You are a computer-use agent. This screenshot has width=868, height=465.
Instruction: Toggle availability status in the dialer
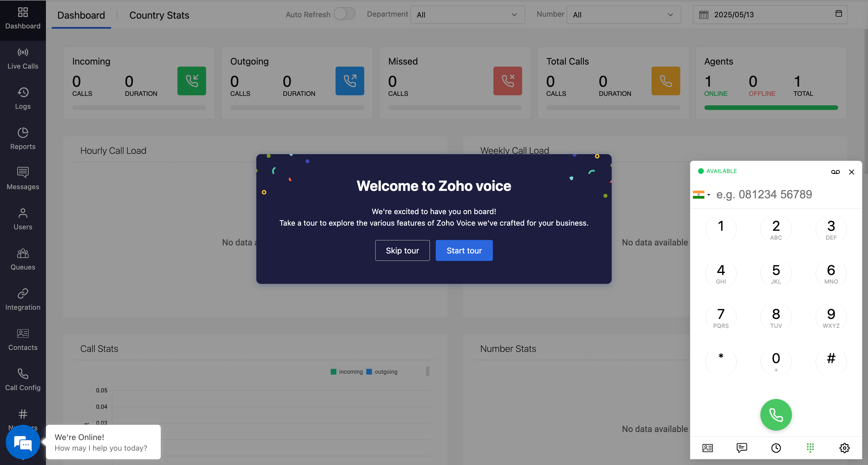tap(718, 171)
